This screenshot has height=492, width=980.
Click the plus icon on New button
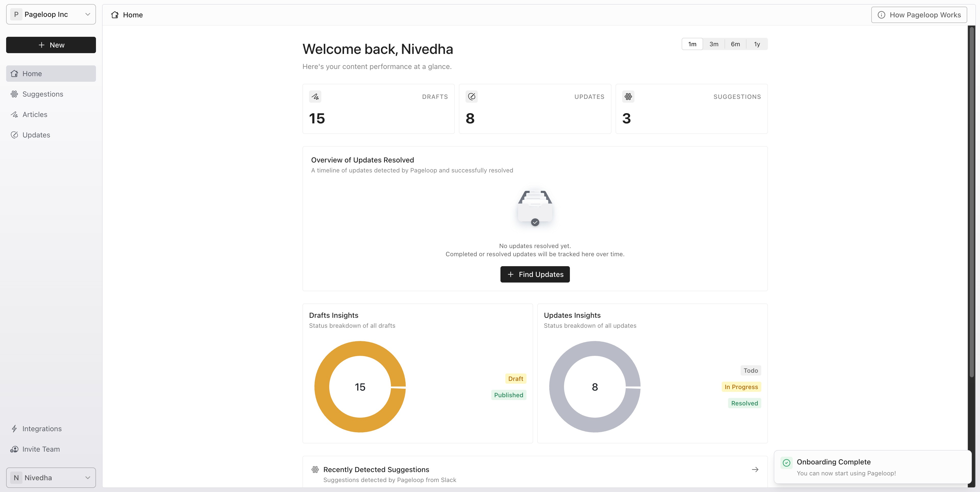41,45
